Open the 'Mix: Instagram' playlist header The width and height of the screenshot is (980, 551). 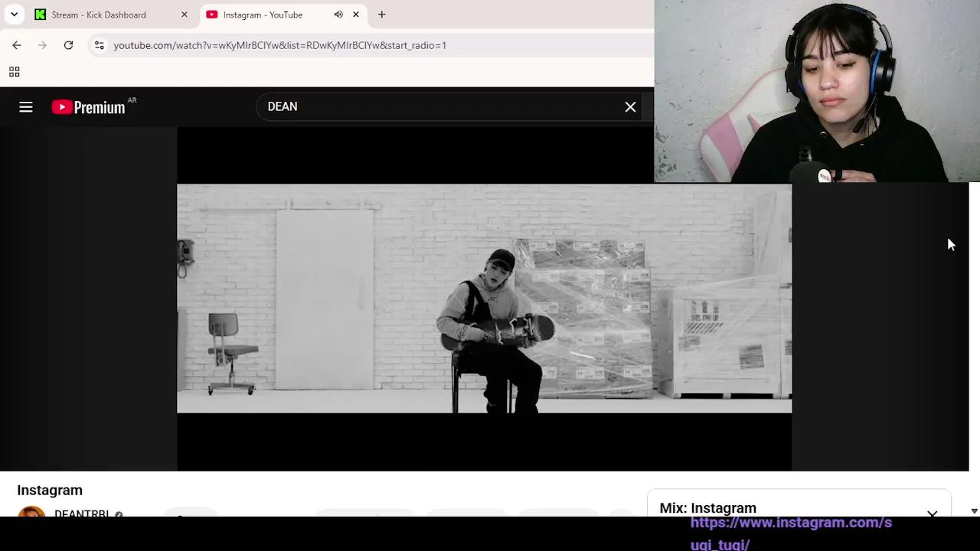click(708, 508)
